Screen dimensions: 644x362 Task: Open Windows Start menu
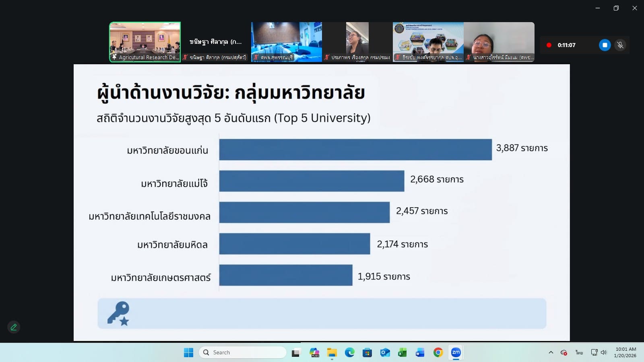point(188,352)
